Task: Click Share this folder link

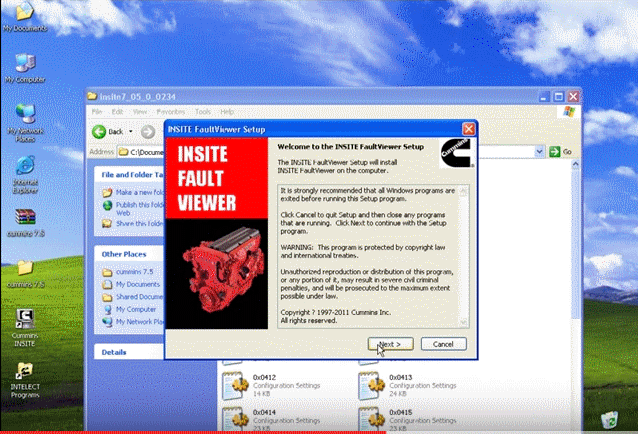Action: pos(133,224)
